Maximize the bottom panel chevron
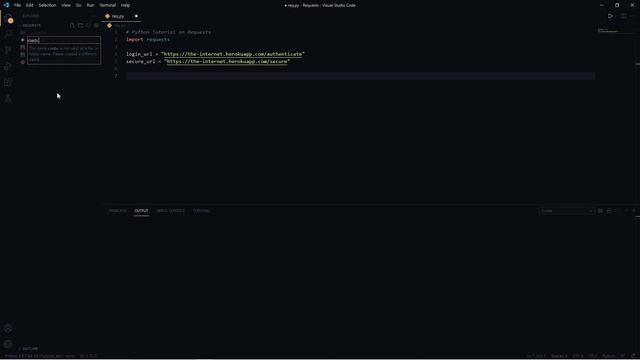Screen dimensions: 640x360 626,211
